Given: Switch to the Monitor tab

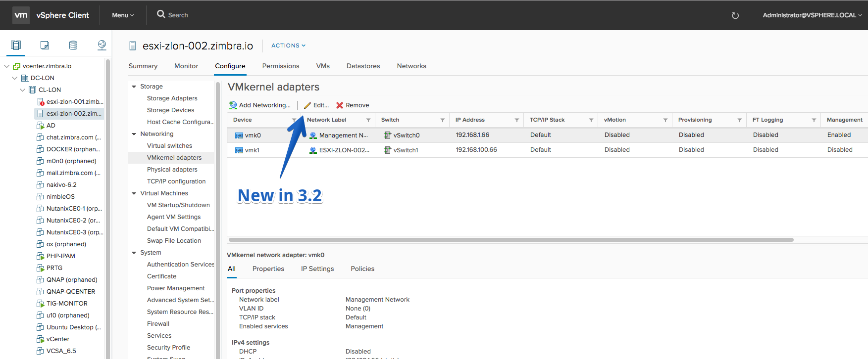Looking at the screenshot, I should click(186, 66).
